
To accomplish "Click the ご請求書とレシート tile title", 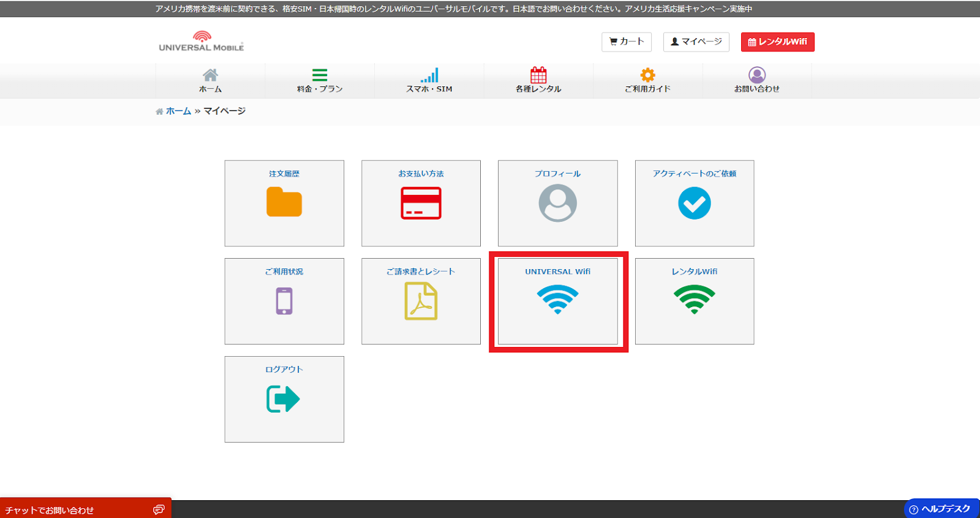I will [x=421, y=272].
